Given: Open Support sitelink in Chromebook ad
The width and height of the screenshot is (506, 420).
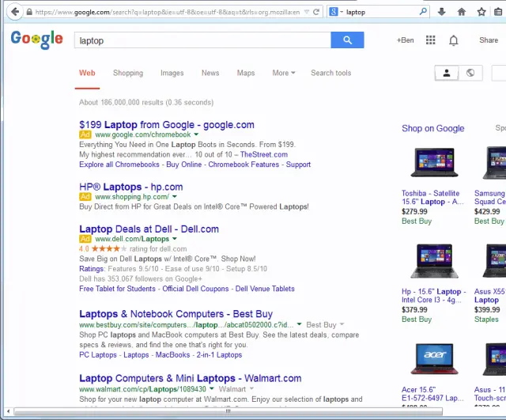Looking at the screenshot, I should tap(298, 165).
